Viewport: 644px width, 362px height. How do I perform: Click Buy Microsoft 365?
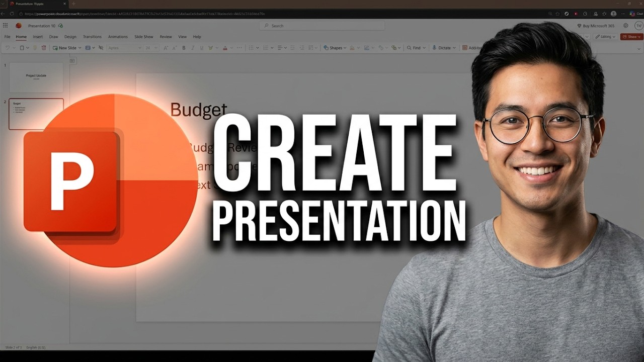(595, 26)
